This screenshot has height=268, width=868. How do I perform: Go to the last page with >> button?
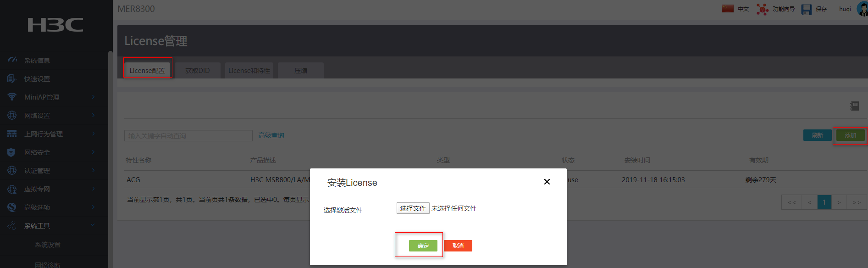(x=856, y=202)
